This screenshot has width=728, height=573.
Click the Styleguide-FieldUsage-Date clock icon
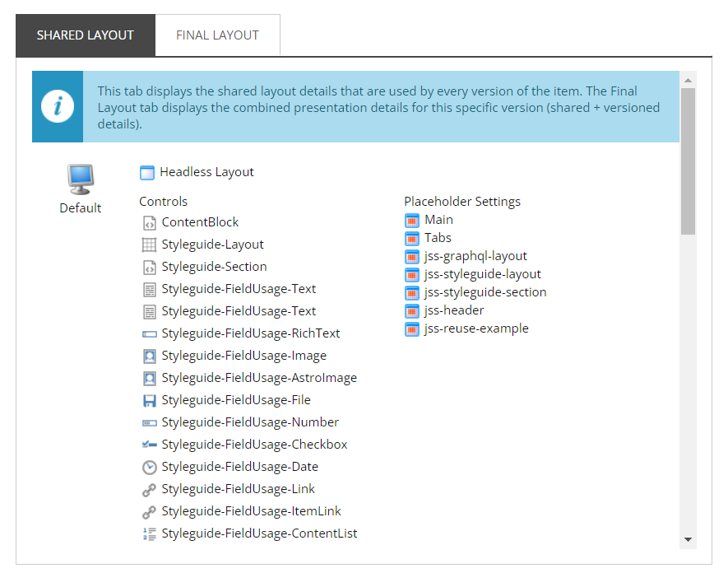(x=149, y=467)
